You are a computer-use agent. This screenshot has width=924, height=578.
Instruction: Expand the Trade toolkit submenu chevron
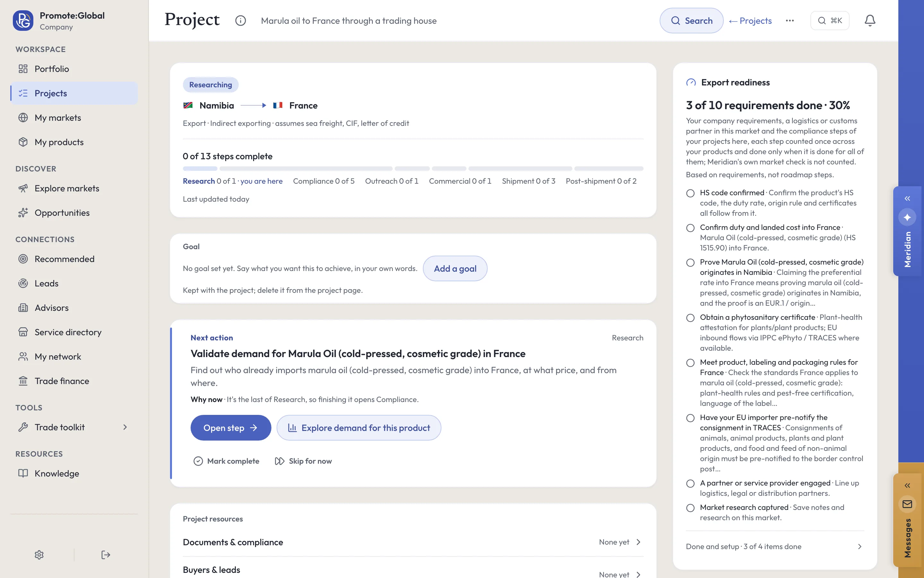(x=125, y=427)
